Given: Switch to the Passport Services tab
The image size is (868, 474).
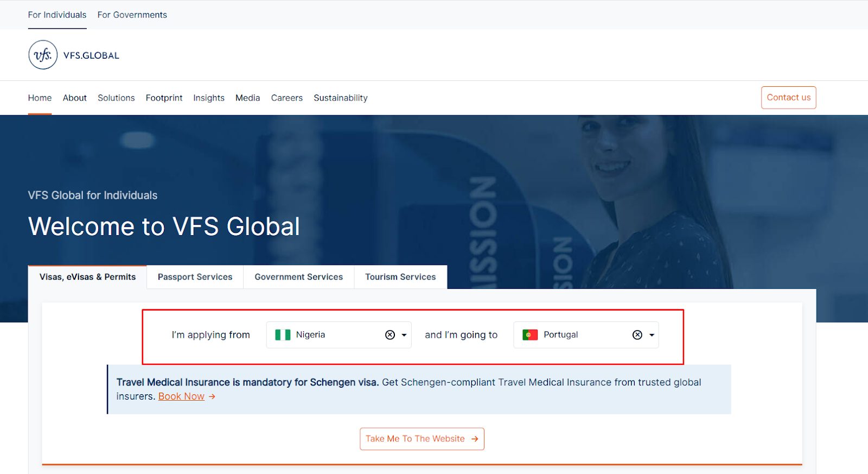Looking at the screenshot, I should point(195,277).
